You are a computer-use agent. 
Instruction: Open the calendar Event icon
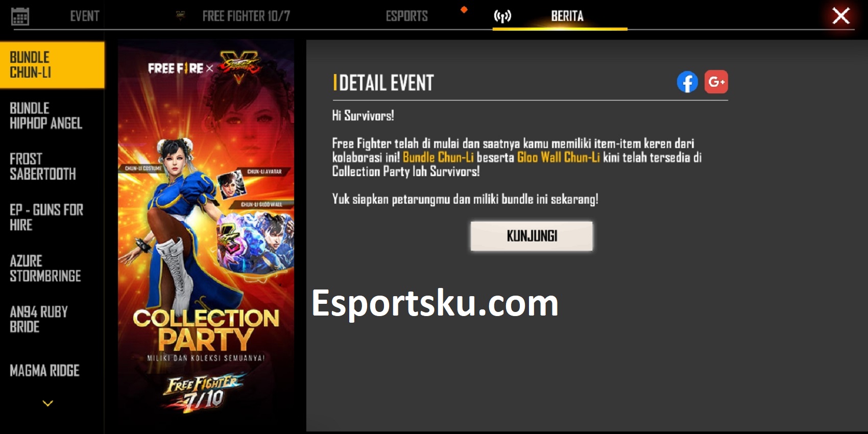(x=20, y=16)
